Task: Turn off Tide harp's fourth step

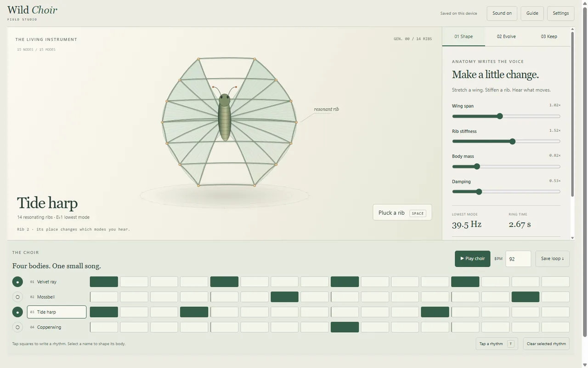Action: click(194, 312)
